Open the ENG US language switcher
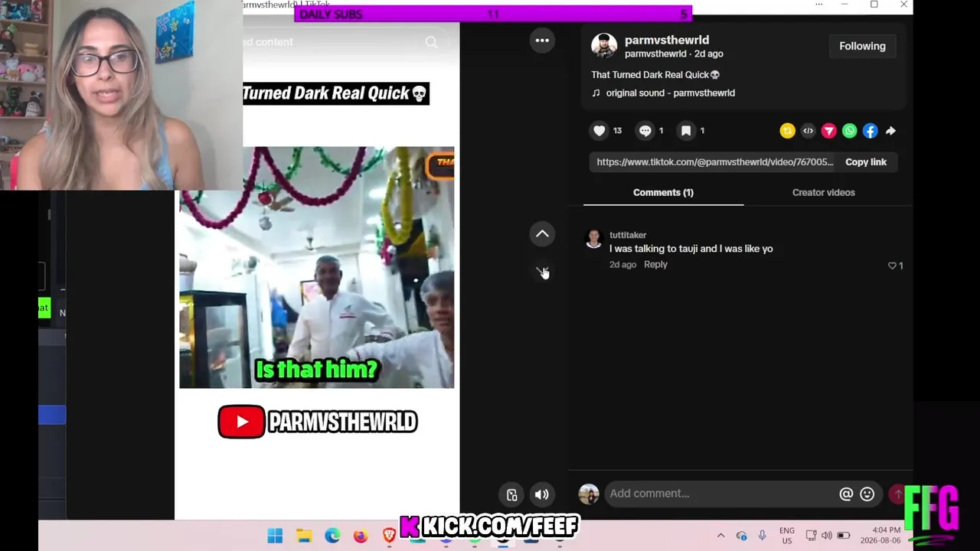The width and height of the screenshot is (980, 551). click(786, 536)
